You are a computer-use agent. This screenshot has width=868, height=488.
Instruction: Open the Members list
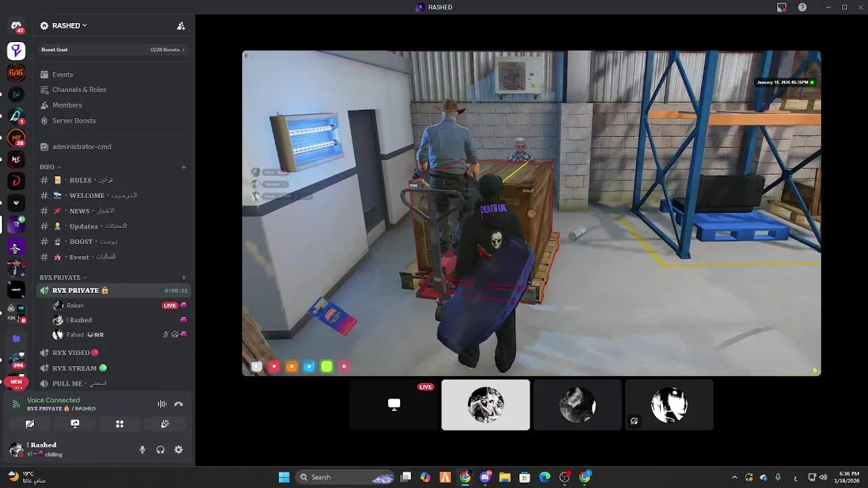(x=113, y=105)
